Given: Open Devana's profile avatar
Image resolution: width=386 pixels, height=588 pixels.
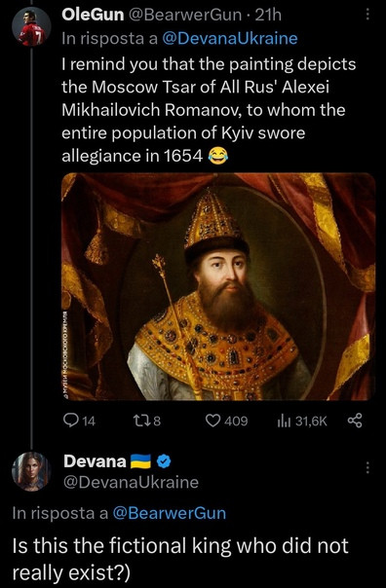Looking at the screenshot, I should [x=31, y=471].
